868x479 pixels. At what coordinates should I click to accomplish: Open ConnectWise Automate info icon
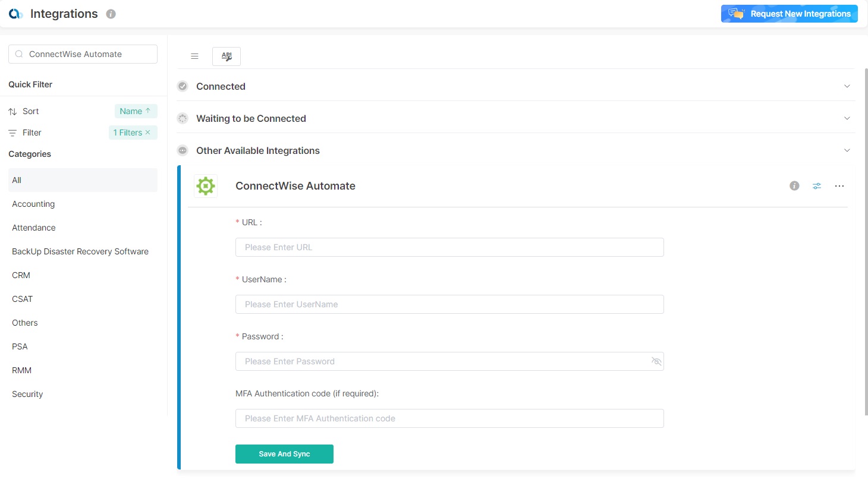794,186
